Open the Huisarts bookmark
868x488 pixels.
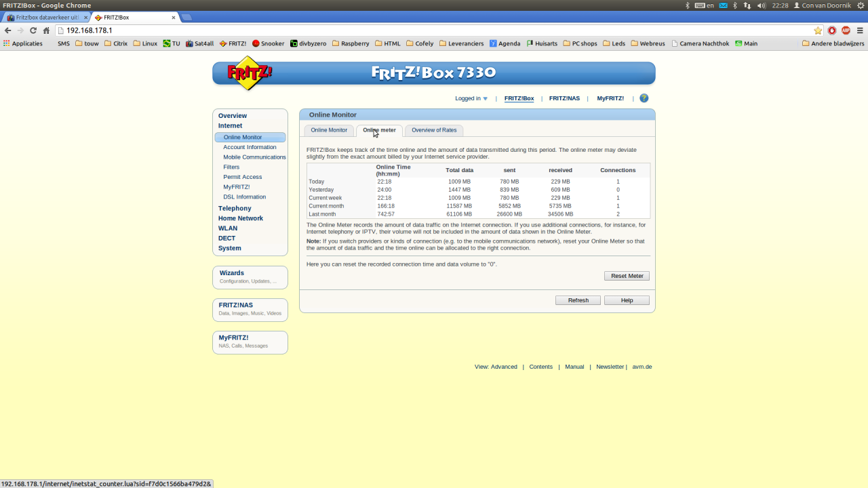click(542, 43)
